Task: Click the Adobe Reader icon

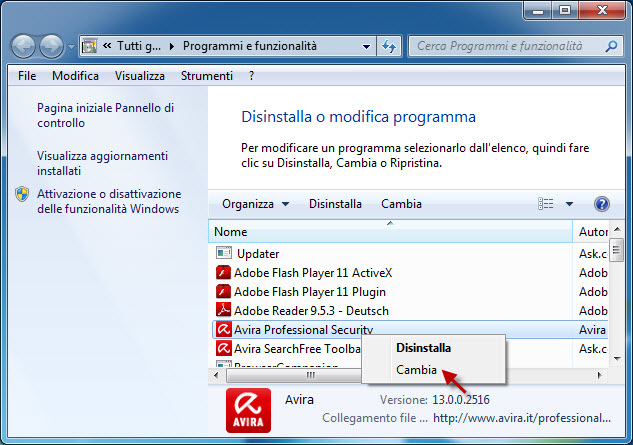Action: point(223,310)
